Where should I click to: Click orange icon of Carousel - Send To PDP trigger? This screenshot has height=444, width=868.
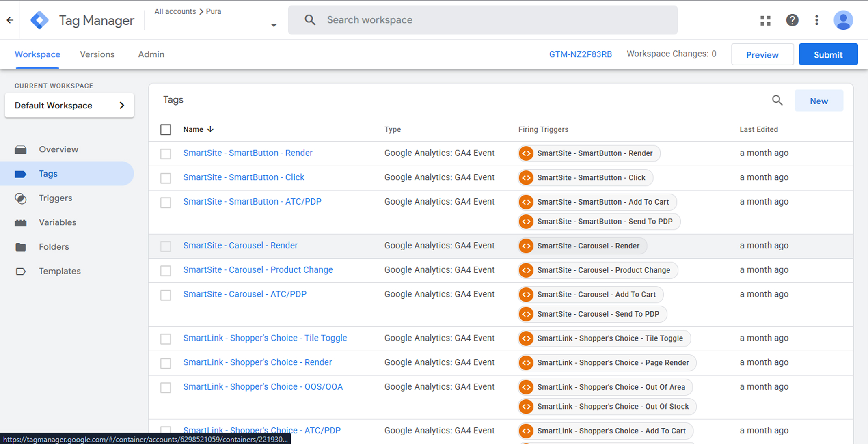526,314
